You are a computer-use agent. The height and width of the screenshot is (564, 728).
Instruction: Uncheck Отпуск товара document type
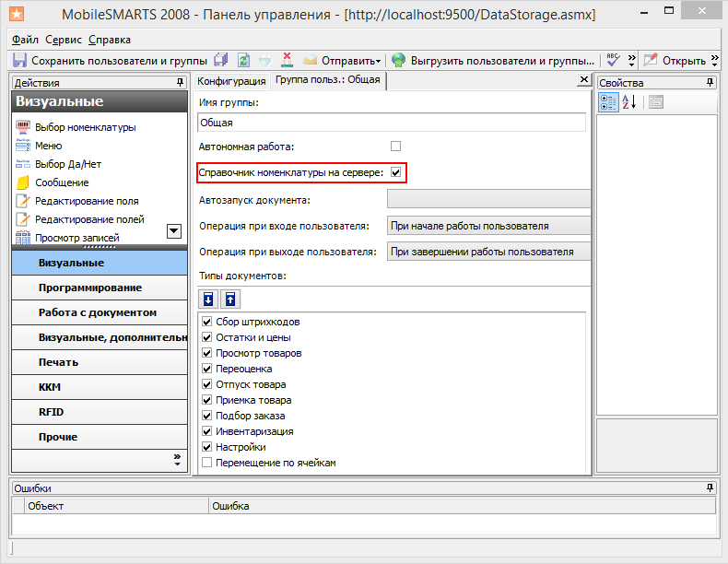[x=207, y=384]
